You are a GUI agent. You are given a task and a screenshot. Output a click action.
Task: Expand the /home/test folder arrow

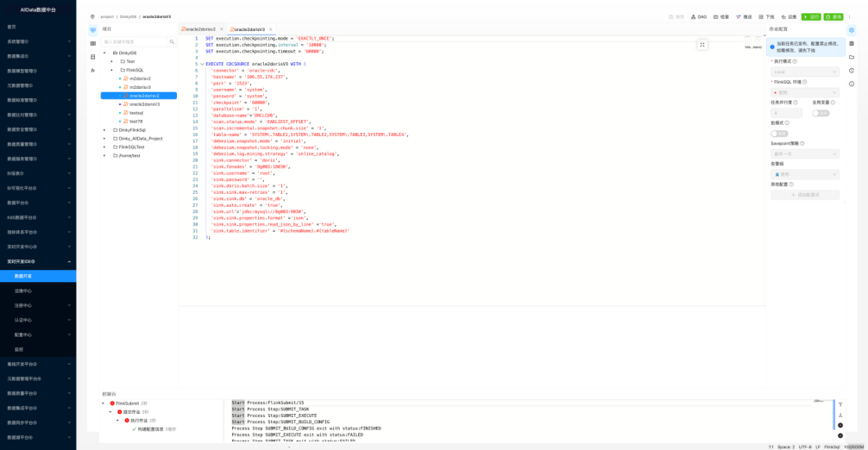(x=104, y=155)
